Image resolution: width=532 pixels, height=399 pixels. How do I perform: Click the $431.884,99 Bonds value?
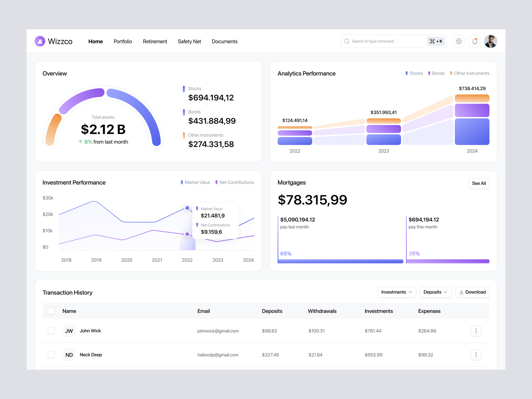(x=212, y=121)
